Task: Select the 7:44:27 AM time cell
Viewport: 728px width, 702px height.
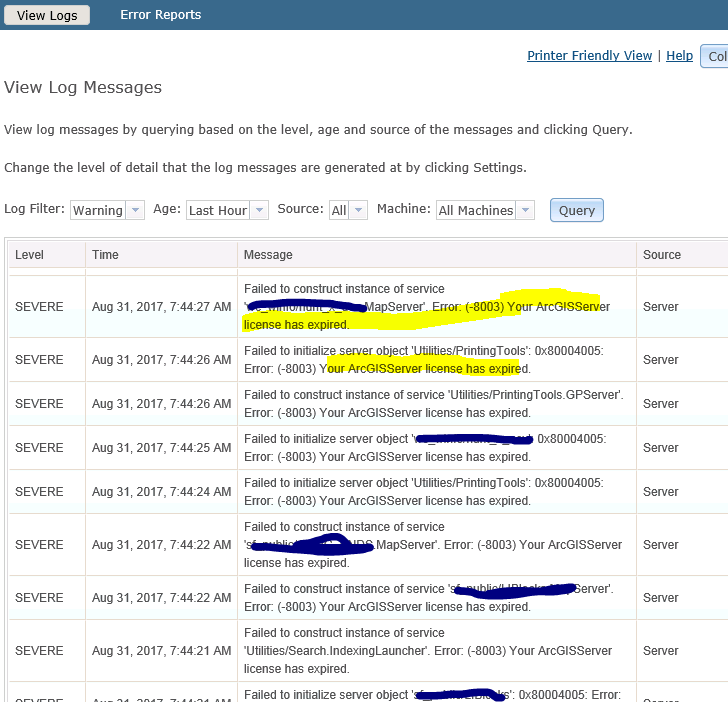Action: [161, 307]
